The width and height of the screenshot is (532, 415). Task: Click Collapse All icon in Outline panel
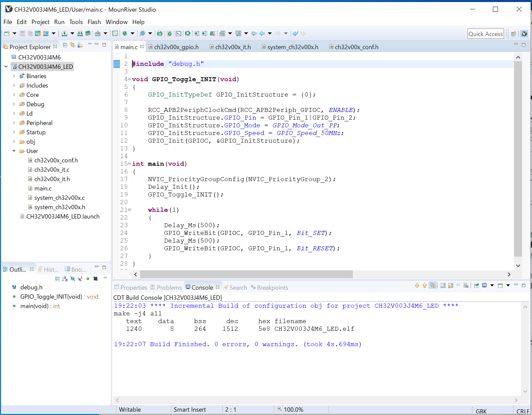[x=57, y=279]
